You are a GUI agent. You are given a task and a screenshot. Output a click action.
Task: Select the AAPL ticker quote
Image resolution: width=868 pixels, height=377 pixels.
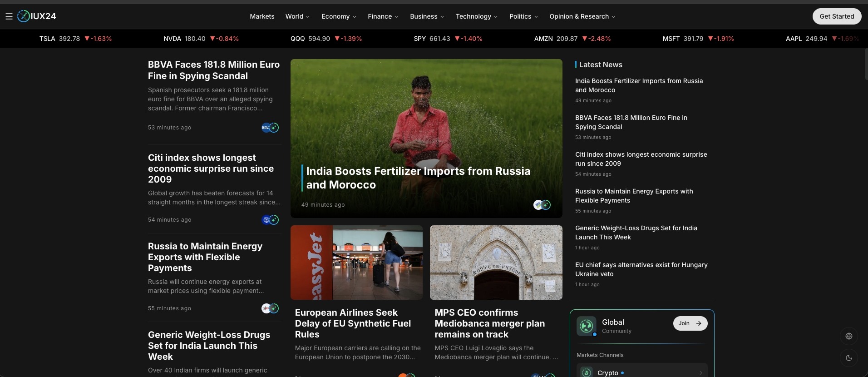pyautogui.click(x=822, y=39)
